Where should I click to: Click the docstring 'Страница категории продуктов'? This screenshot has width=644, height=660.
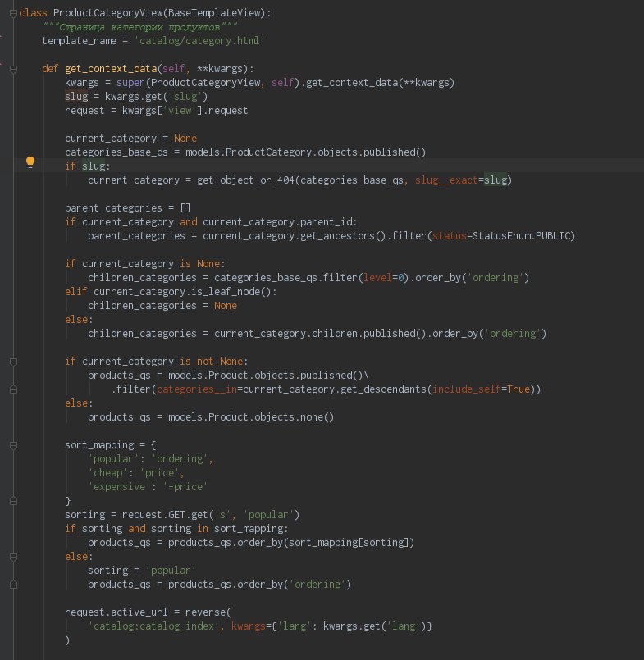coord(139,27)
